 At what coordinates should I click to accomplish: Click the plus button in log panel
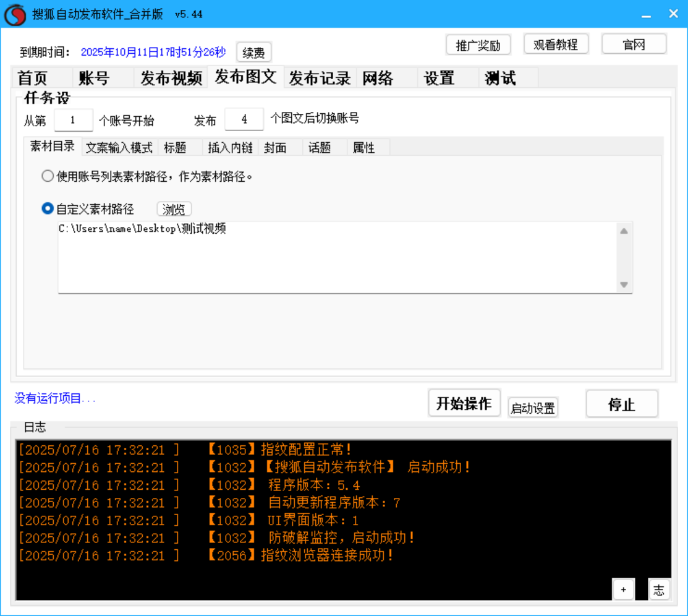tap(623, 589)
